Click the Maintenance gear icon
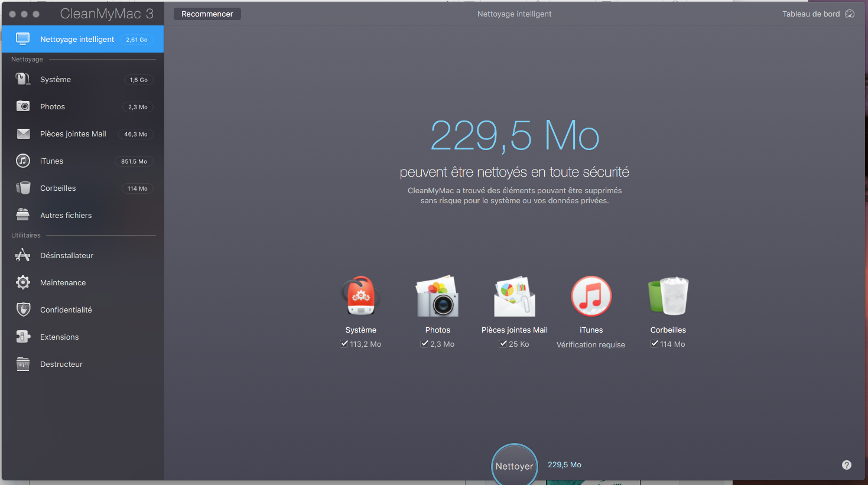Screen dimensions: 868x485 [x=23, y=282]
